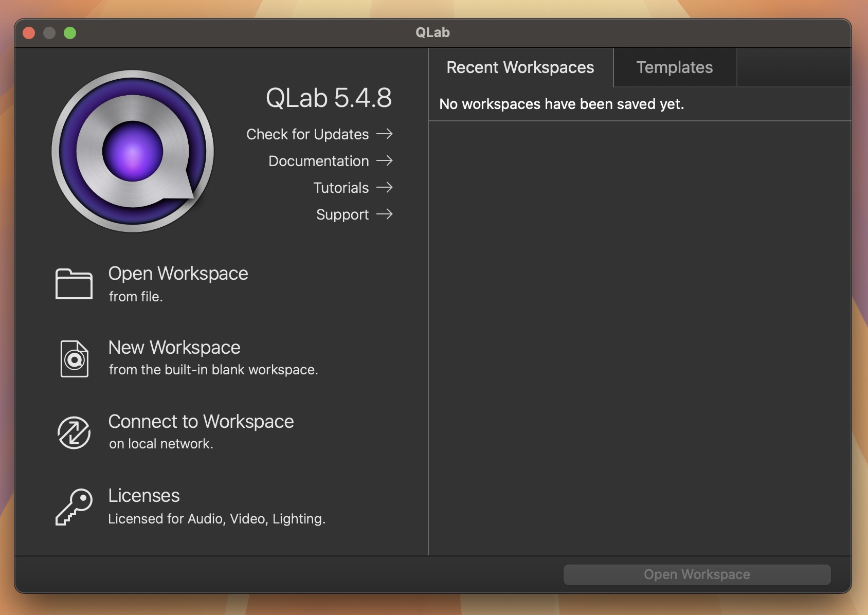Click the QLab window title bar text

coord(432,32)
